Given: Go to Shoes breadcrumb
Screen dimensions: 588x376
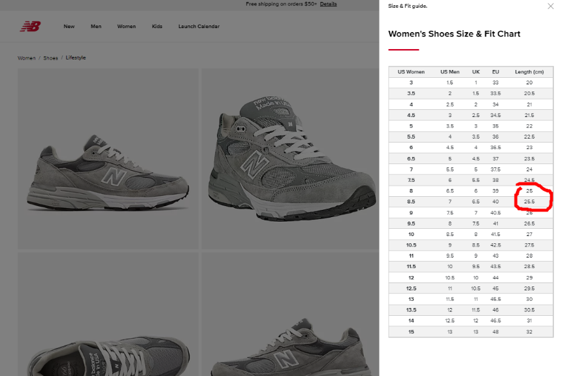Looking at the screenshot, I should [x=50, y=58].
